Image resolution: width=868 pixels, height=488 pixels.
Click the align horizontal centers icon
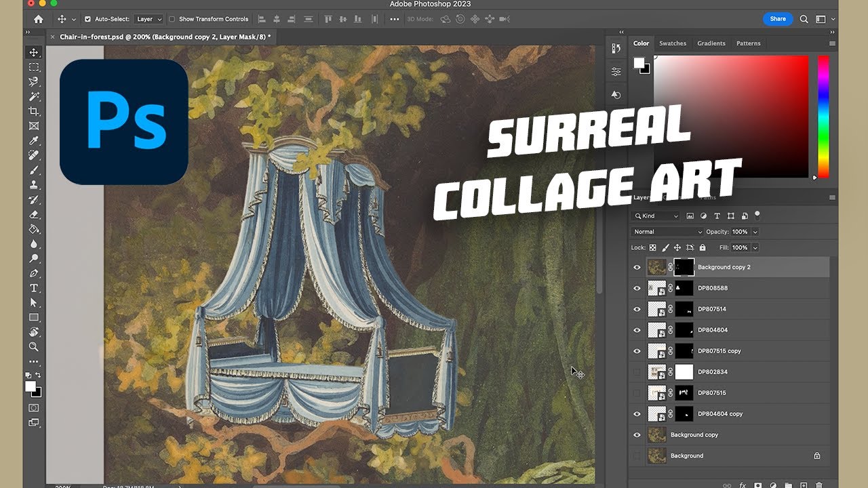click(x=278, y=19)
